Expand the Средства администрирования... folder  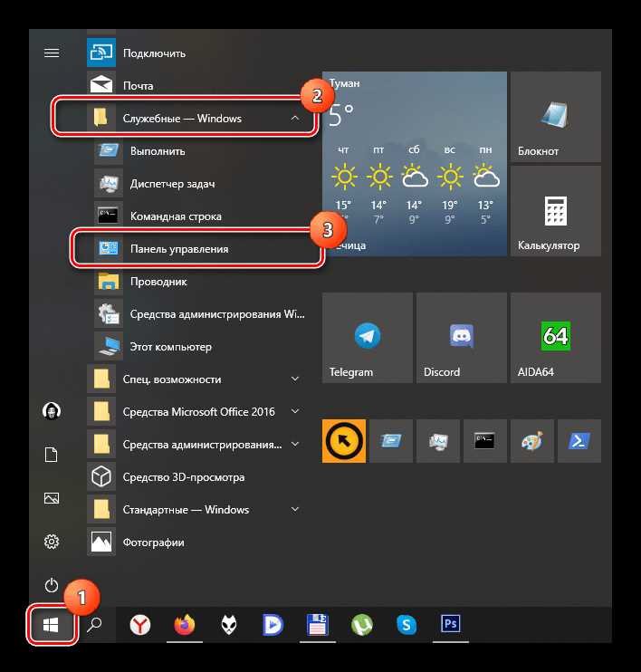(x=198, y=445)
